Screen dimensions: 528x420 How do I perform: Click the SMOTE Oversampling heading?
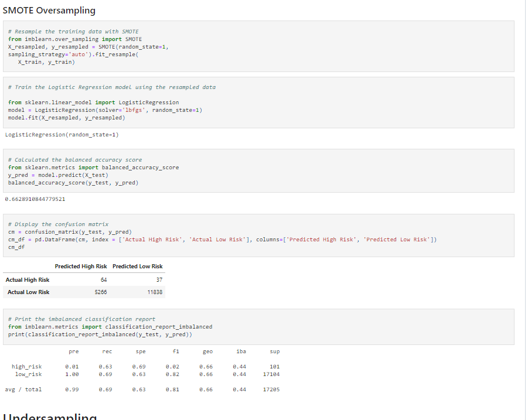49,11
